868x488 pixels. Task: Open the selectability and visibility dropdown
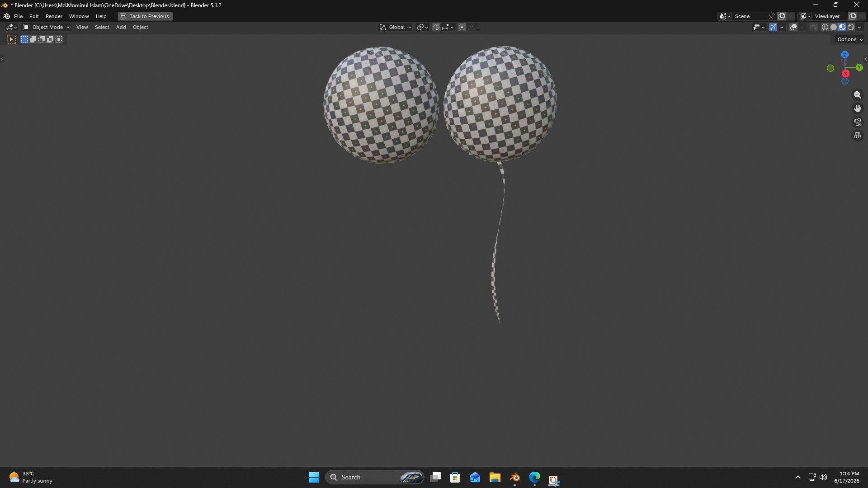point(759,27)
